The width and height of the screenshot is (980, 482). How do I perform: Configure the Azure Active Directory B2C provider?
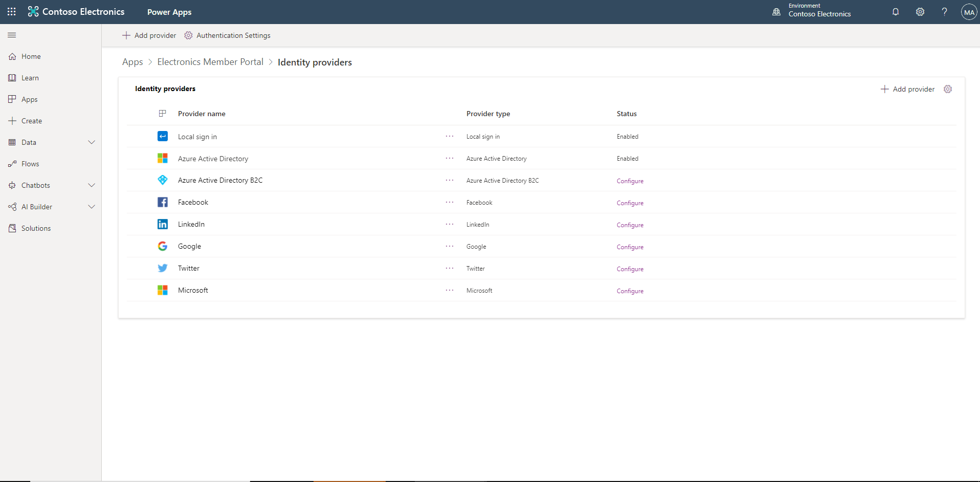tap(630, 181)
